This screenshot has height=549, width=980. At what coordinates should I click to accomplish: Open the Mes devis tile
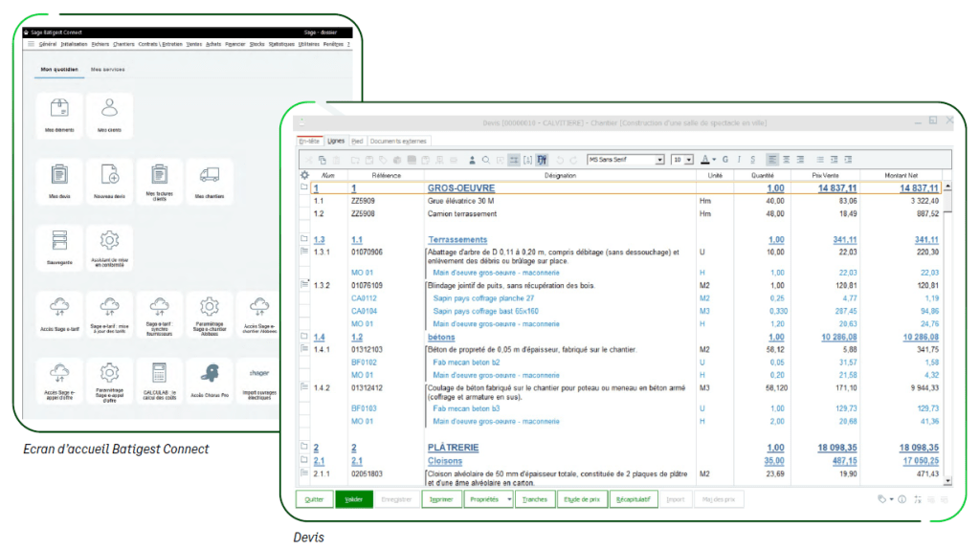tap(59, 181)
